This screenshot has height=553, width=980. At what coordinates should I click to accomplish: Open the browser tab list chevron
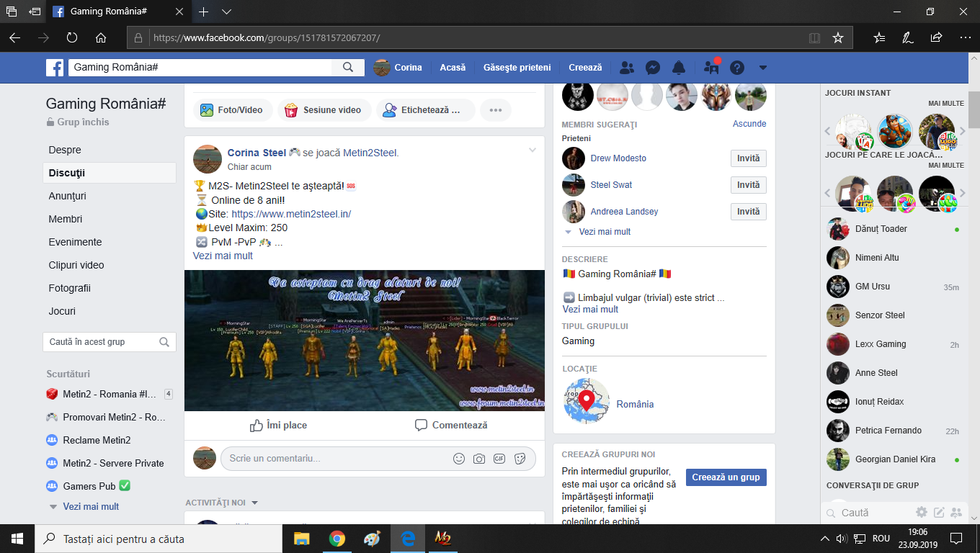click(x=226, y=12)
